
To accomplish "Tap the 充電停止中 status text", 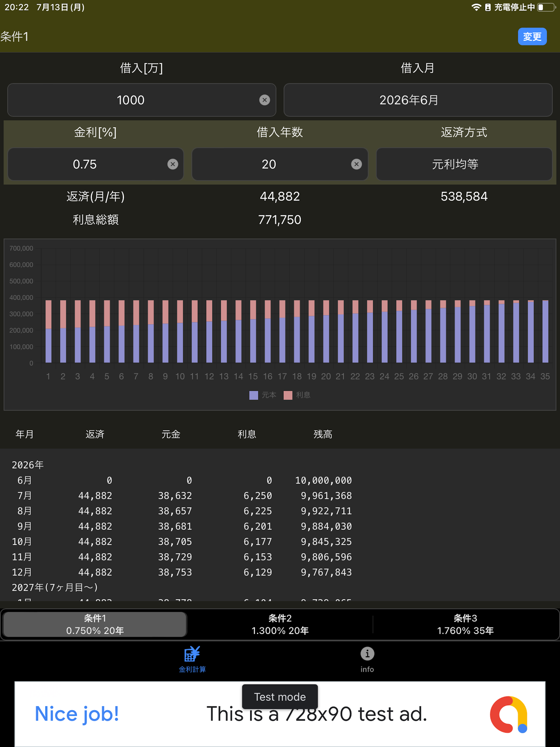I will 514,7.
